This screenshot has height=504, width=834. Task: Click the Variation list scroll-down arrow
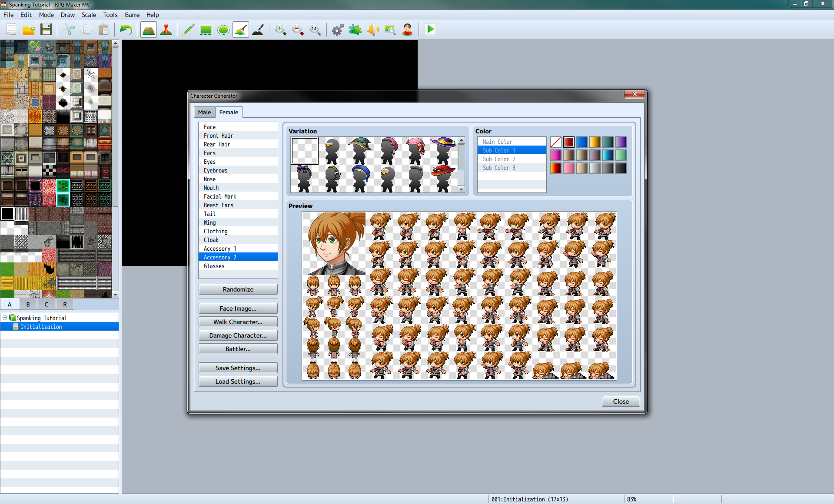tap(462, 189)
